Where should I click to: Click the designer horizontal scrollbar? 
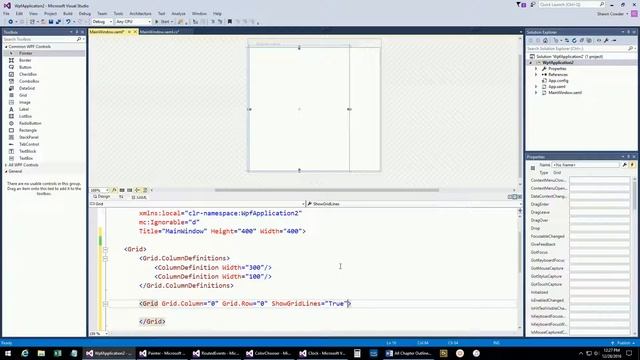(x=327, y=190)
